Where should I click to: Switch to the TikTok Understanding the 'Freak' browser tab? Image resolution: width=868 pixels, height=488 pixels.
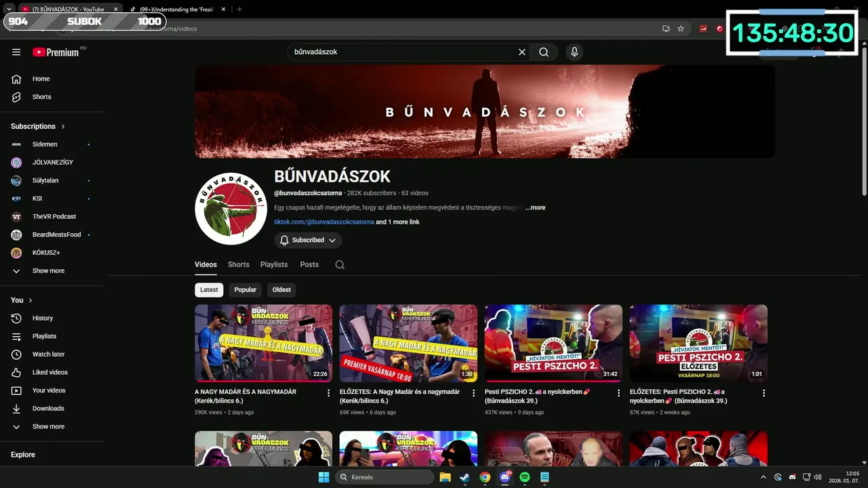pos(176,9)
